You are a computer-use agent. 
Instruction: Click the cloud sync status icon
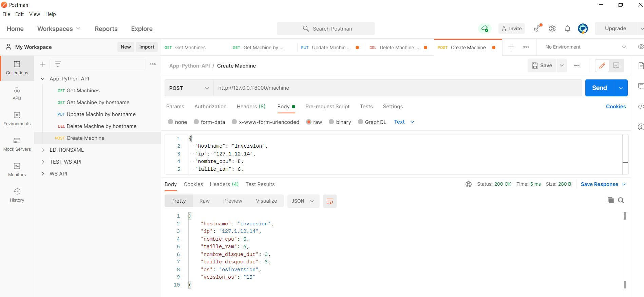485,29
